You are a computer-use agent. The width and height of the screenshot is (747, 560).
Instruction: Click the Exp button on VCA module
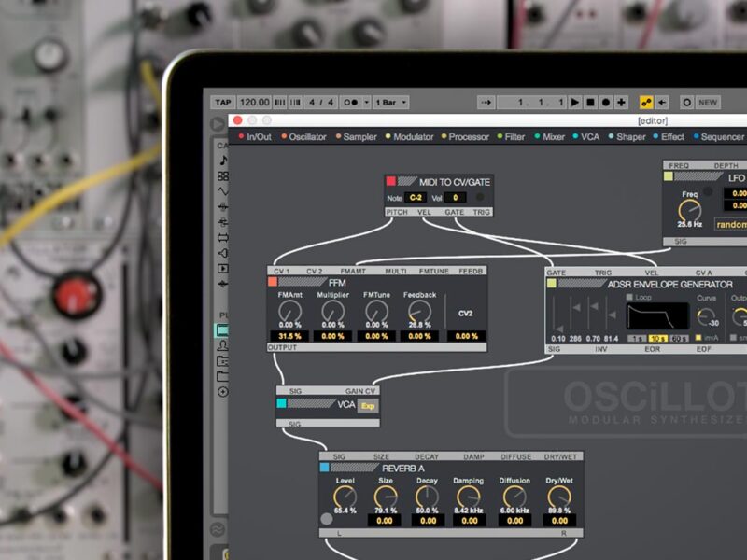click(x=368, y=406)
